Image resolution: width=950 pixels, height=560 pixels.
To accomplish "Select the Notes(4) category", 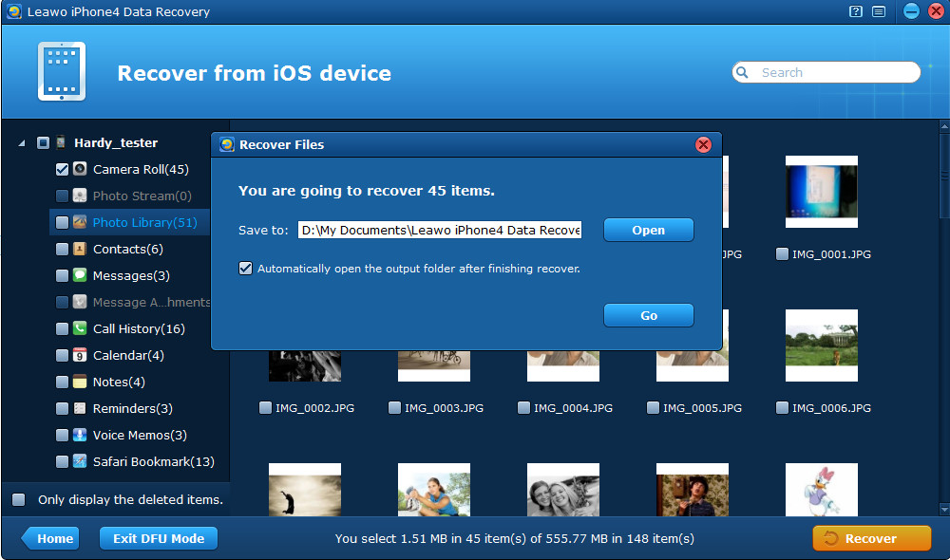I will click(x=119, y=382).
